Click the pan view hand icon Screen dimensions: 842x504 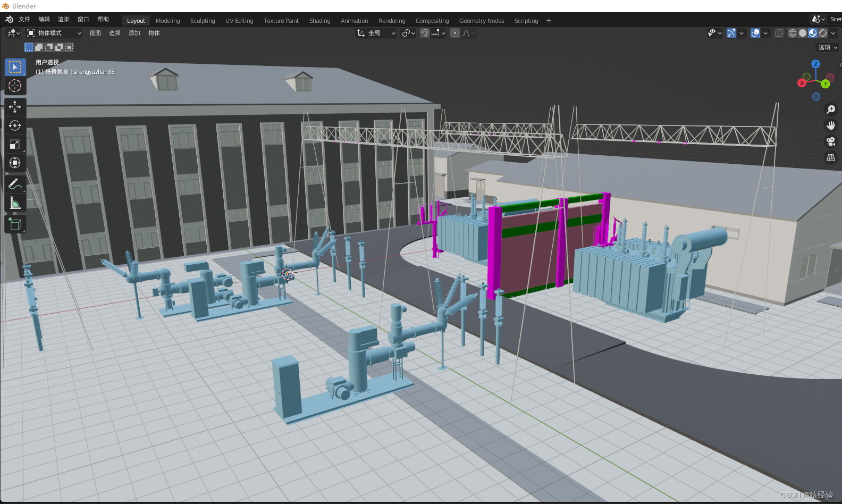pos(831,125)
